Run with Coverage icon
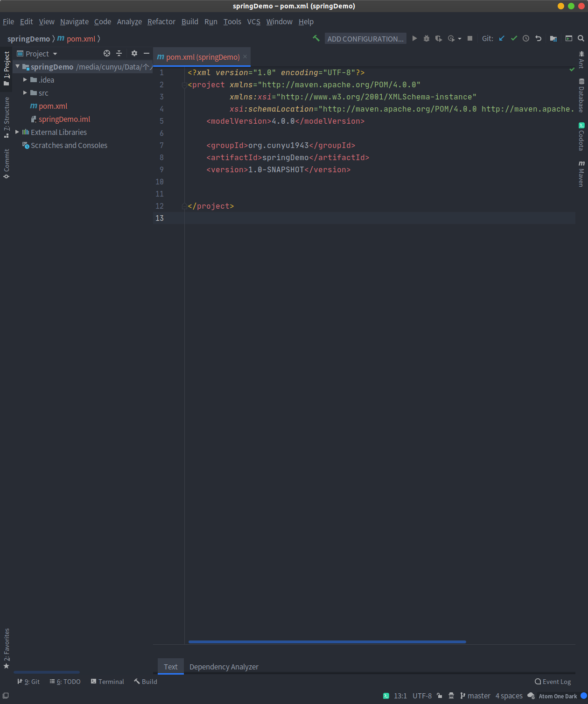 click(439, 38)
